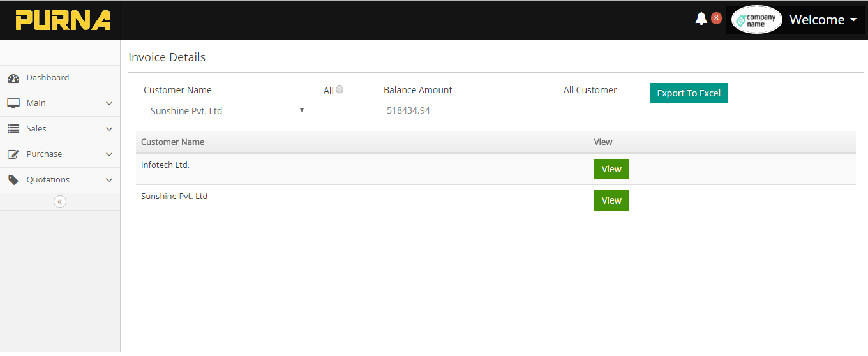The width and height of the screenshot is (868, 356).
Task: View invoices for Infotech Ltd.
Action: click(x=611, y=169)
